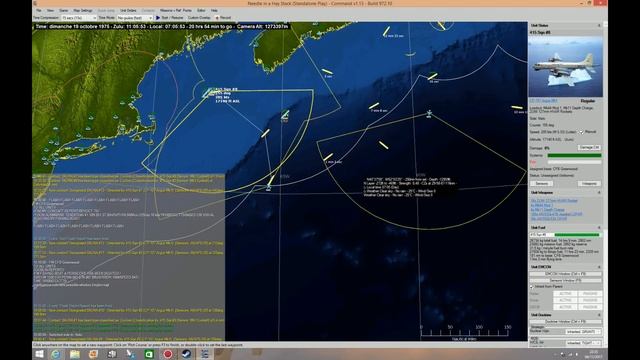Open the WCS Air doctrine dropdown
The width and height of the screenshot is (640, 360).
click(583, 343)
